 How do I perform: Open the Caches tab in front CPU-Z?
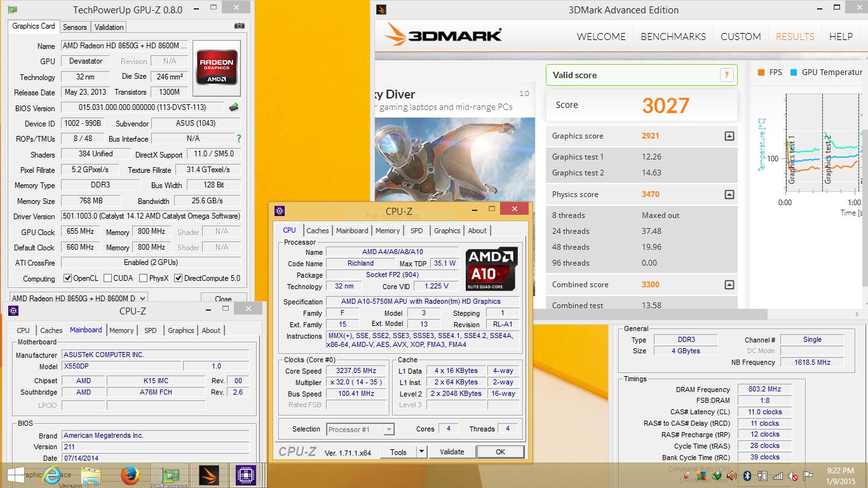[x=318, y=231]
